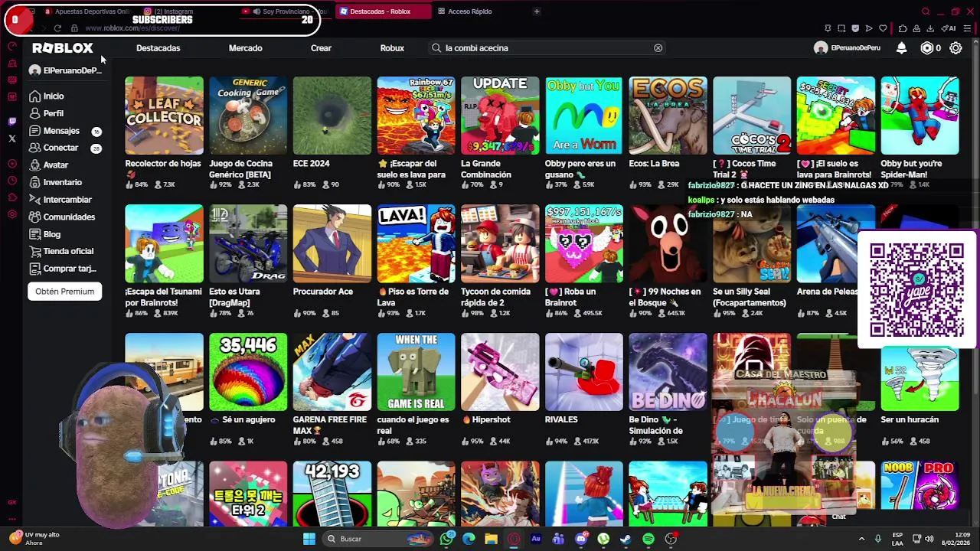Open Perfil from the sidebar
The height and width of the screenshot is (551, 980).
pos(47,113)
